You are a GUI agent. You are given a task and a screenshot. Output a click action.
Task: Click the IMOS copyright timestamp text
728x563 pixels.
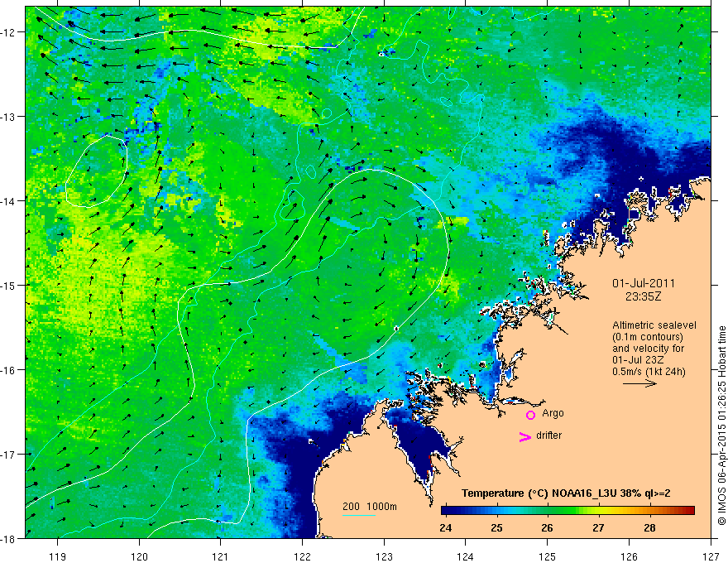click(722, 426)
